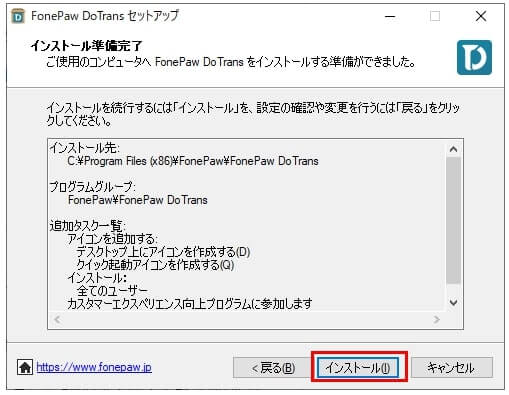Click the DoTrans logo in the header
This screenshot has width=509, height=395.
pos(474,57)
